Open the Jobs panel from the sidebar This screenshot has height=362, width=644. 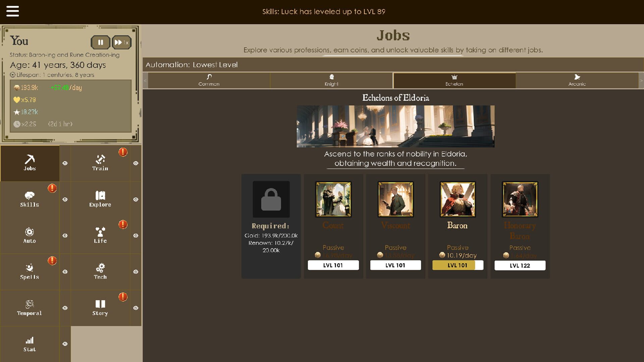tap(30, 163)
